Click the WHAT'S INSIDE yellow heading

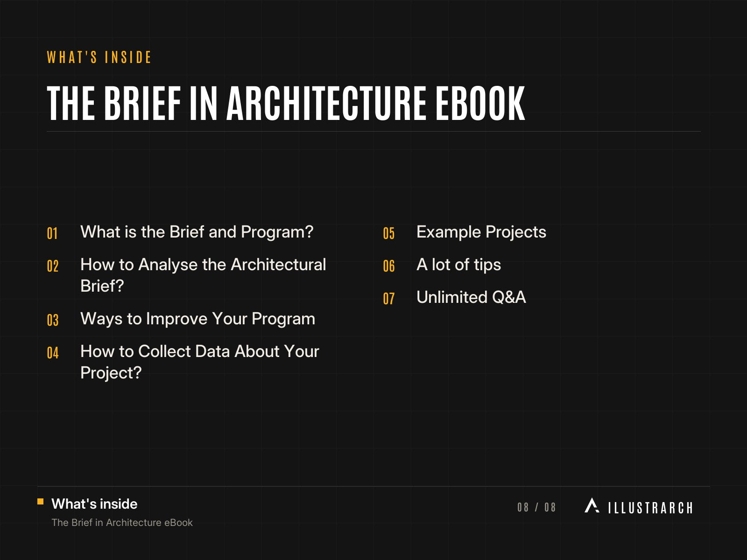(99, 57)
